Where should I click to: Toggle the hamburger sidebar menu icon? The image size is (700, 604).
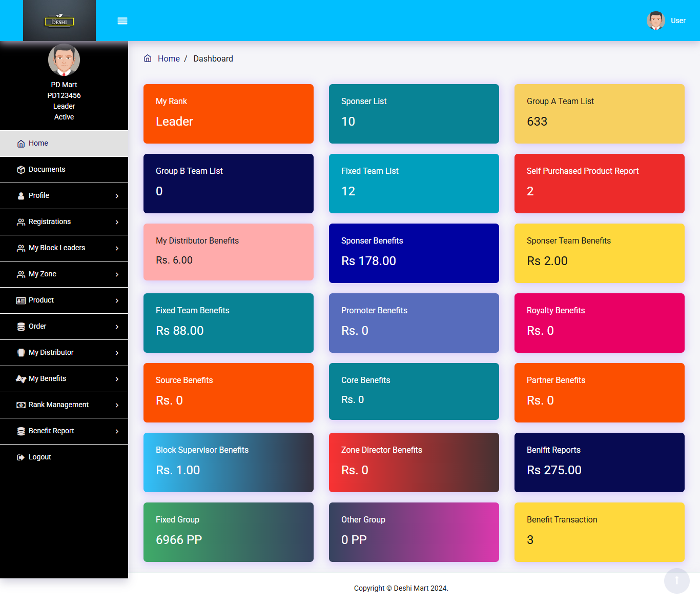(x=122, y=21)
